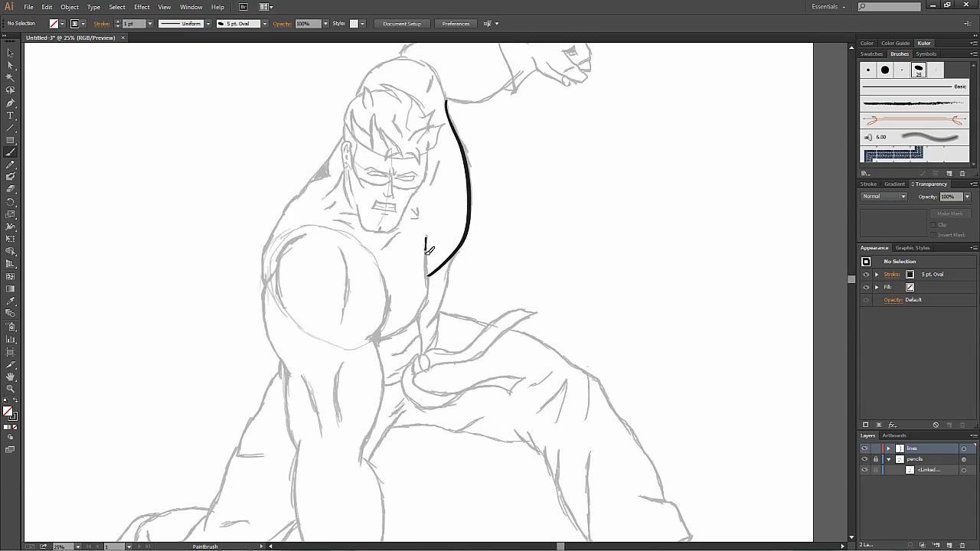This screenshot has width=980, height=551.
Task: Pick the Eyedropper tool
Action: [x=10, y=302]
